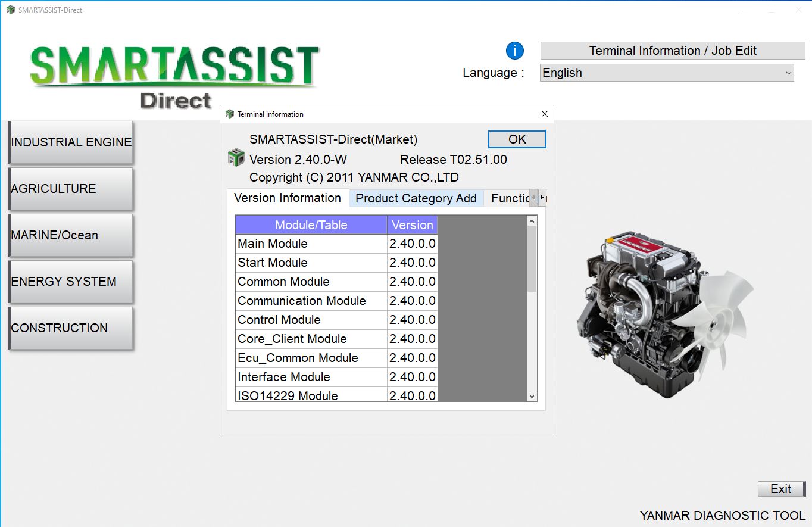Click the Terminal Information dialog title bar icon
The height and width of the screenshot is (527, 812).
click(x=230, y=114)
